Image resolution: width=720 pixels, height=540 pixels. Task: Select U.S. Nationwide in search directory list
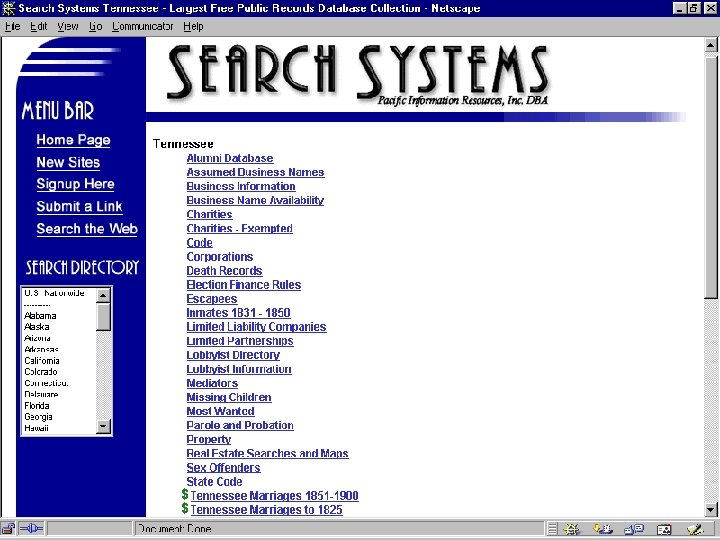click(x=54, y=293)
